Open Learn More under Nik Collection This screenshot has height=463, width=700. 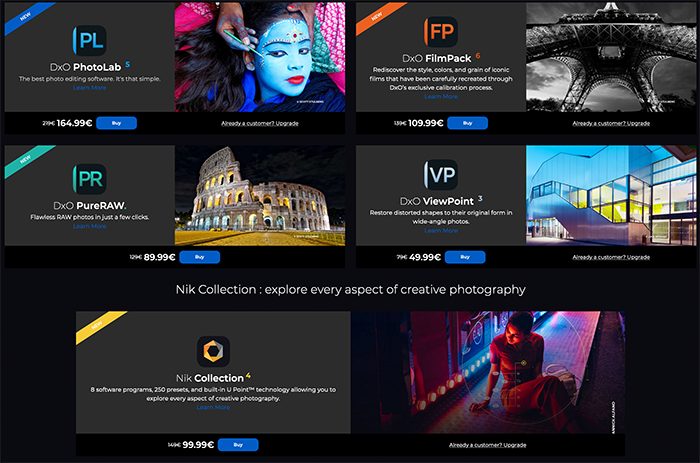[213, 407]
